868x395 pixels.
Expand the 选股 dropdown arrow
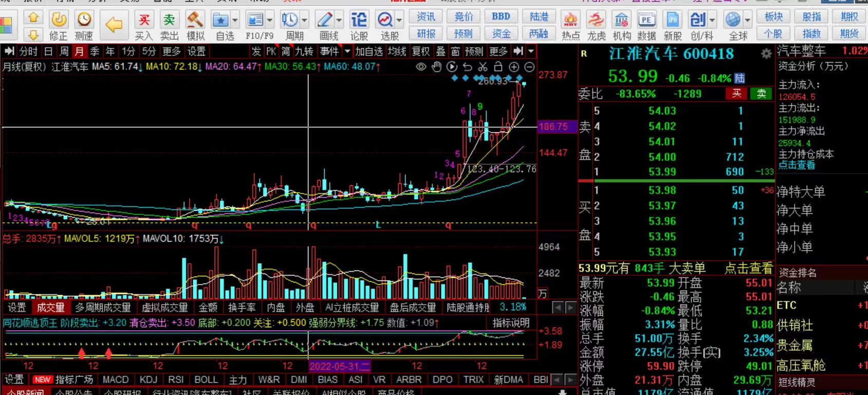[x=399, y=21]
